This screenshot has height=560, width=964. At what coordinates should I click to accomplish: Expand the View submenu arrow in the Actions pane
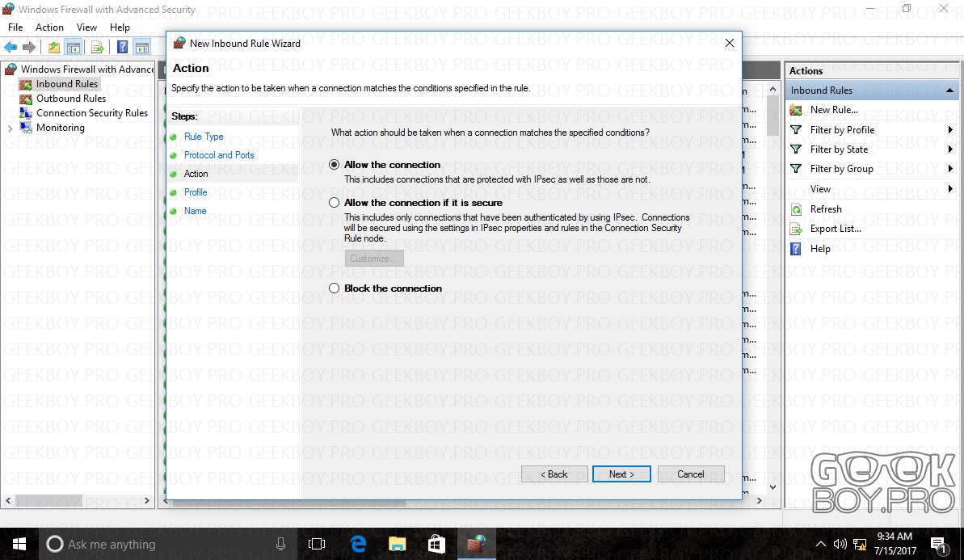pos(950,189)
